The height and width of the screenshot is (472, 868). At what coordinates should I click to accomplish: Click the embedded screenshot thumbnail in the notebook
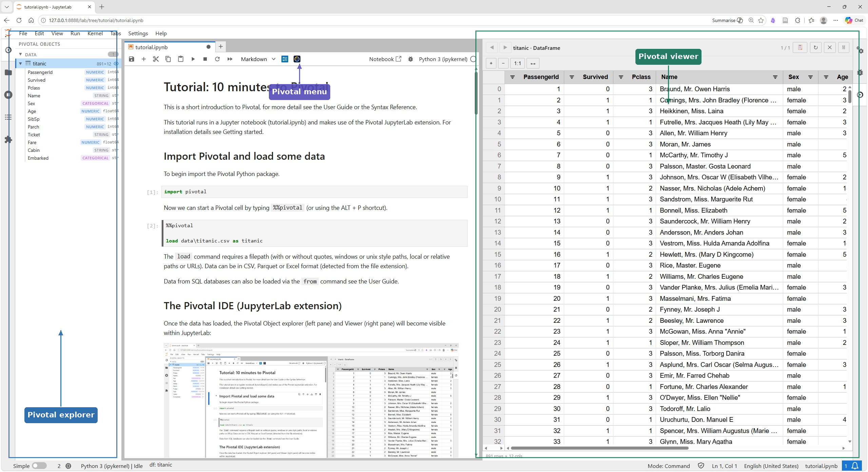point(311,400)
